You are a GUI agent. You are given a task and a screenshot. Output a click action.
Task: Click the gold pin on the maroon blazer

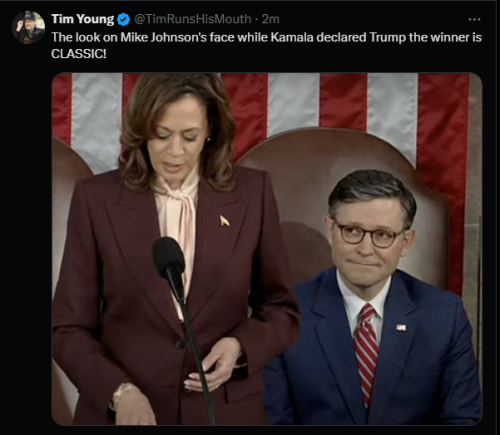[x=224, y=220]
